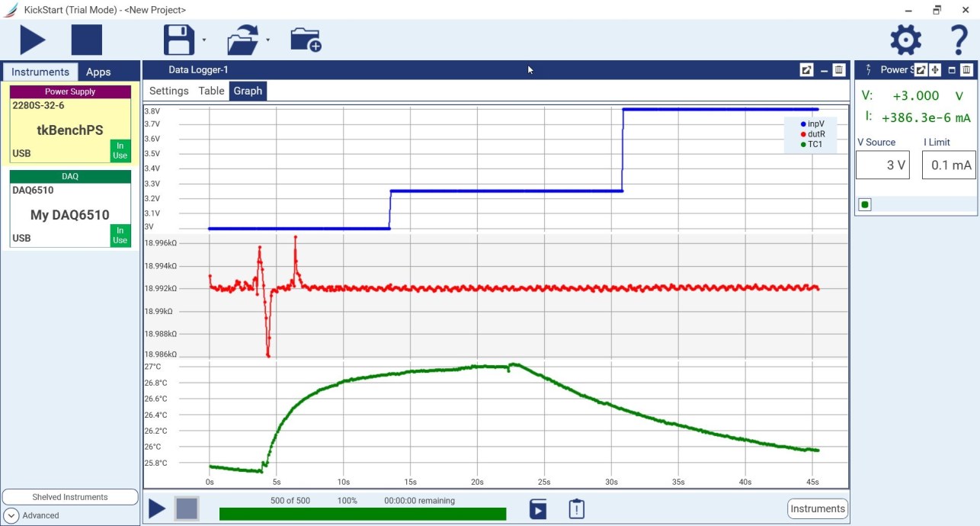Click the new project folder-plus icon
This screenshot has width=980, height=526.
[x=306, y=40]
